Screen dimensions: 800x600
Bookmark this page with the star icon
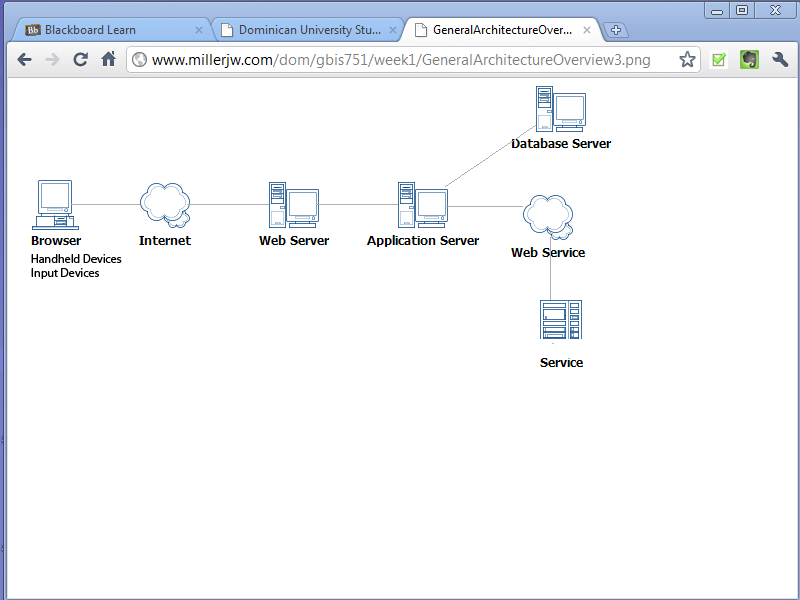687,60
